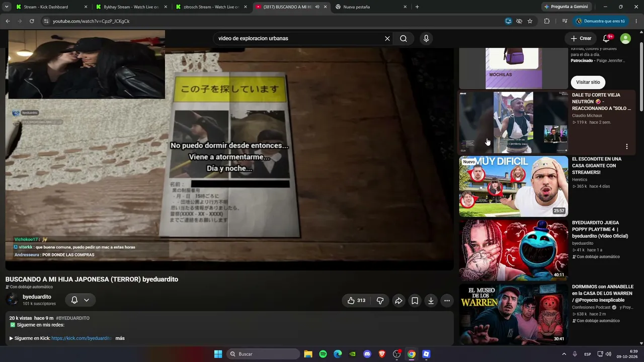Open the Windows Start menu
The image size is (644, 362).
coord(218,354)
